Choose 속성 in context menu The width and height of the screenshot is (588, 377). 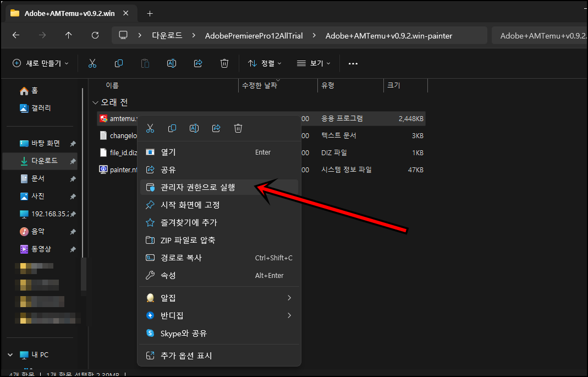pos(219,275)
